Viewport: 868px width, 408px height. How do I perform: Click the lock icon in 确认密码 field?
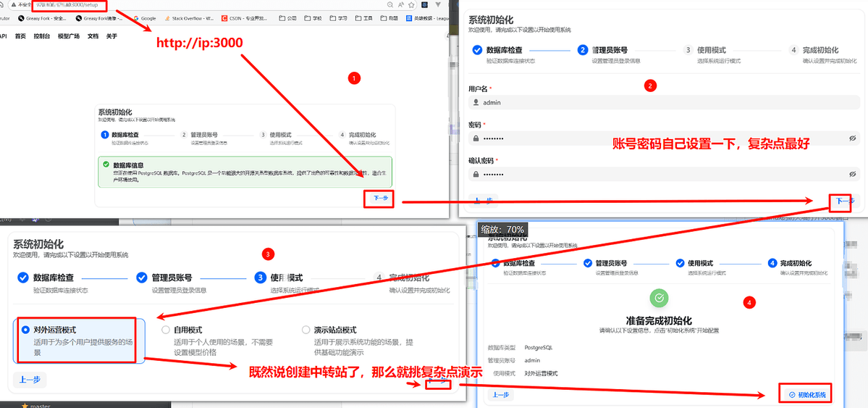(476, 174)
